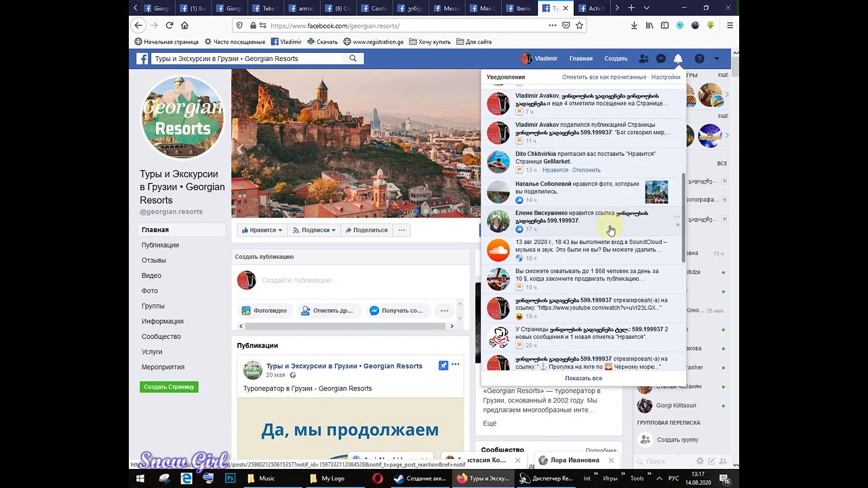Image resolution: width=868 pixels, height=488 pixels.
Task: Switch to the Iberia browser tab
Action: 520,8
